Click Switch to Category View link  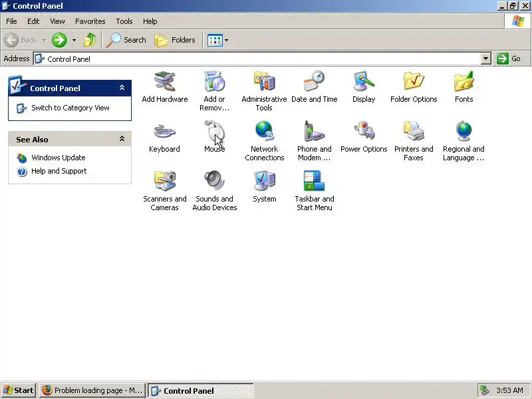(x=70, y=108)
